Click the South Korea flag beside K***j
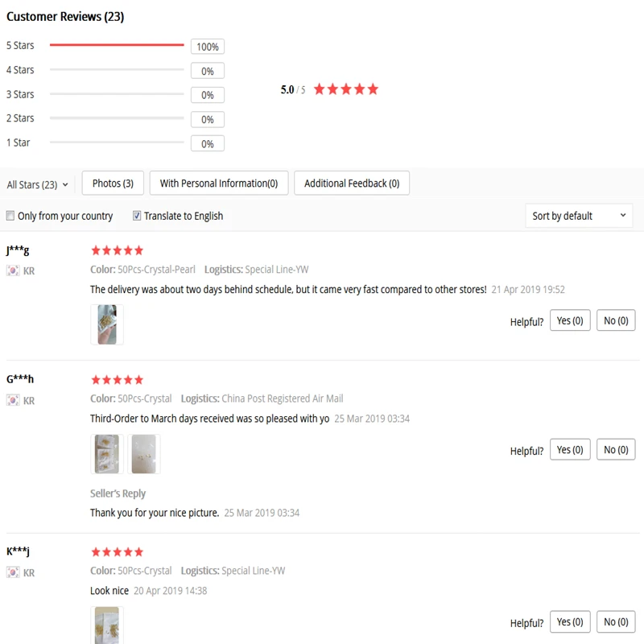644x644 pixels. [13, 573]
